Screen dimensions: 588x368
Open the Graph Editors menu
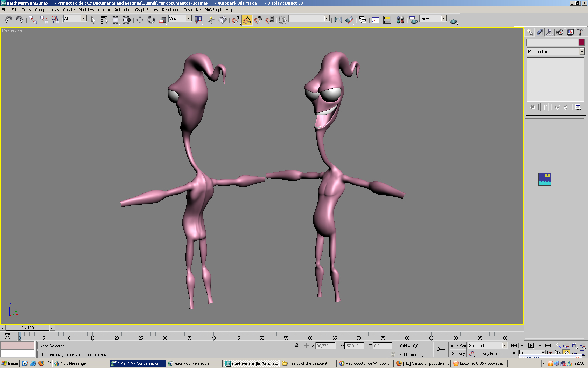147,10
